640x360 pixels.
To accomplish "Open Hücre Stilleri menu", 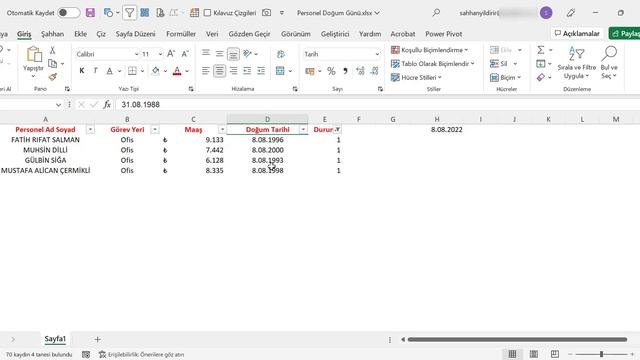I will click(x=416, y=77).
